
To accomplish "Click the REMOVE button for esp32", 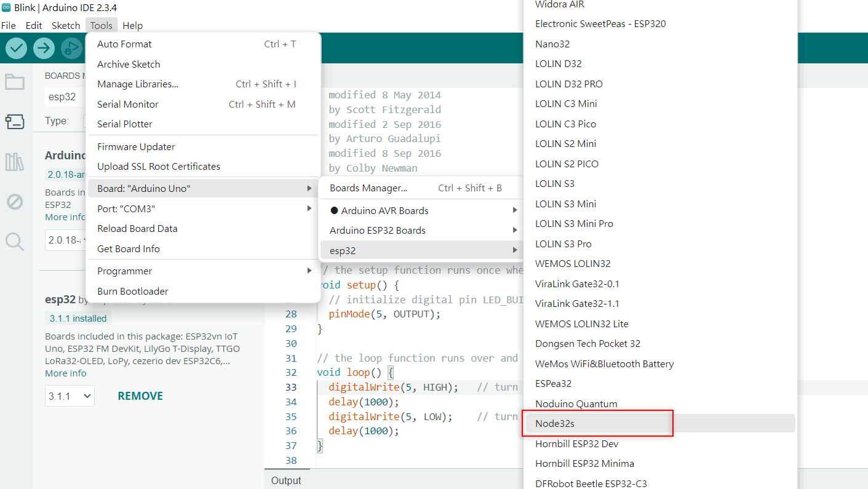I will (x=140, y=396).
